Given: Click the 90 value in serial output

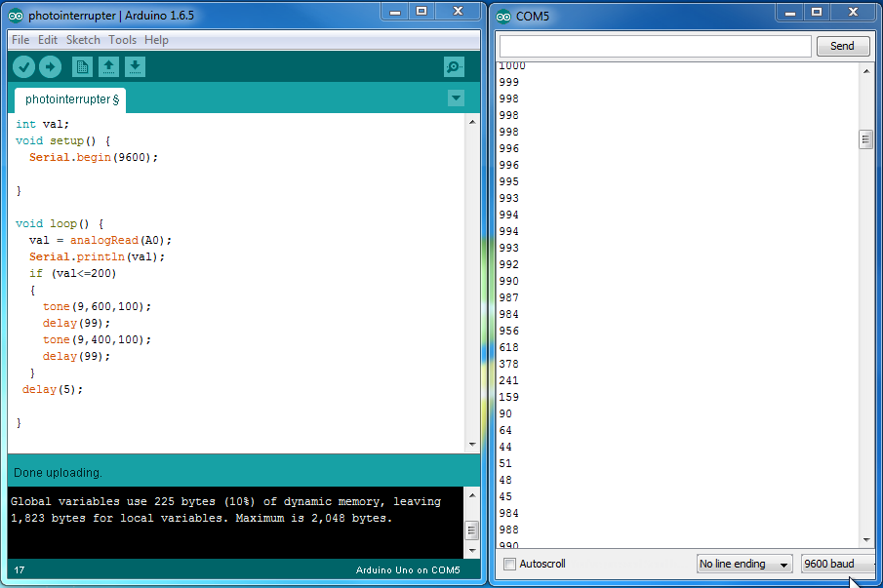Looking at the screenshot, I should tap(505, 413).
